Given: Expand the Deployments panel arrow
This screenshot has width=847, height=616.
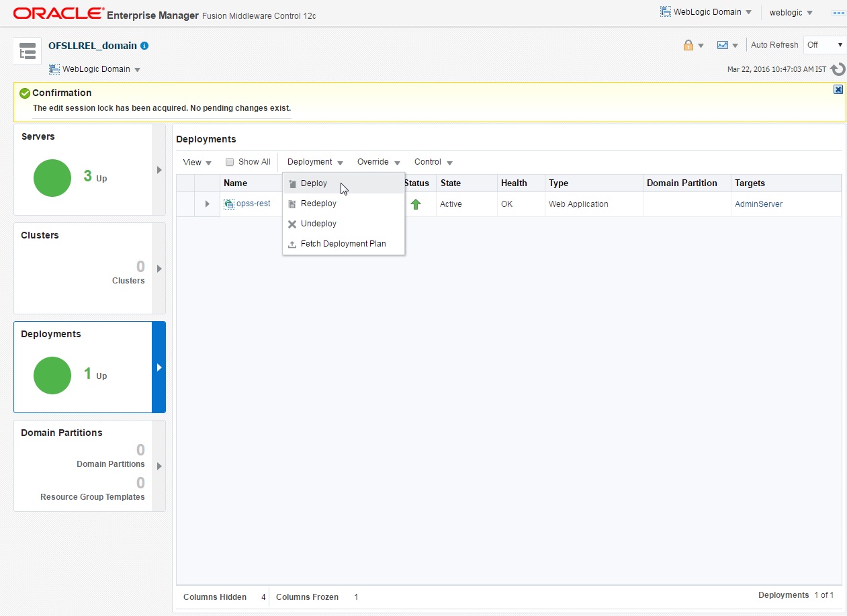Looking at the screenshot, I should (x=159, y=367).
